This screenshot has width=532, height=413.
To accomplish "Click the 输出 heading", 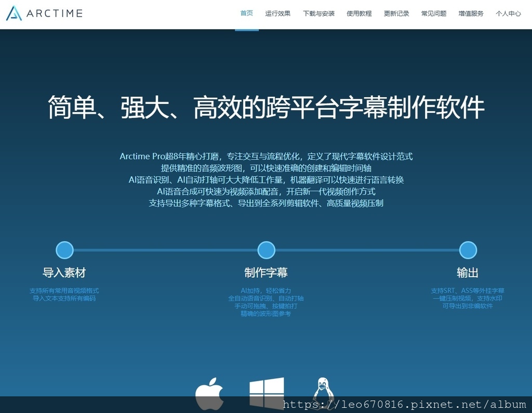I will tap(468, 273).
